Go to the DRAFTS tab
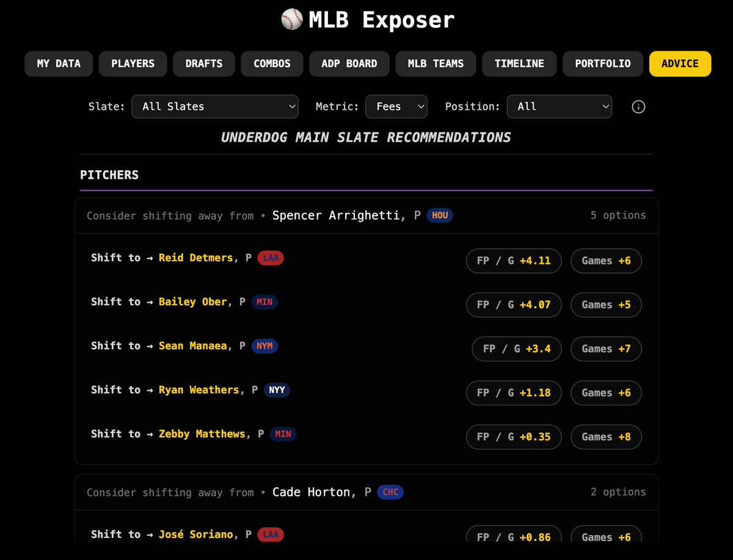733x560 pixels. click(204, 64)
